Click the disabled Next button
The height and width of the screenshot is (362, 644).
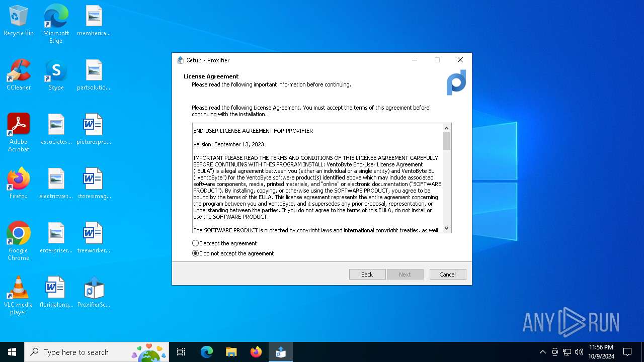coord(405,275)
